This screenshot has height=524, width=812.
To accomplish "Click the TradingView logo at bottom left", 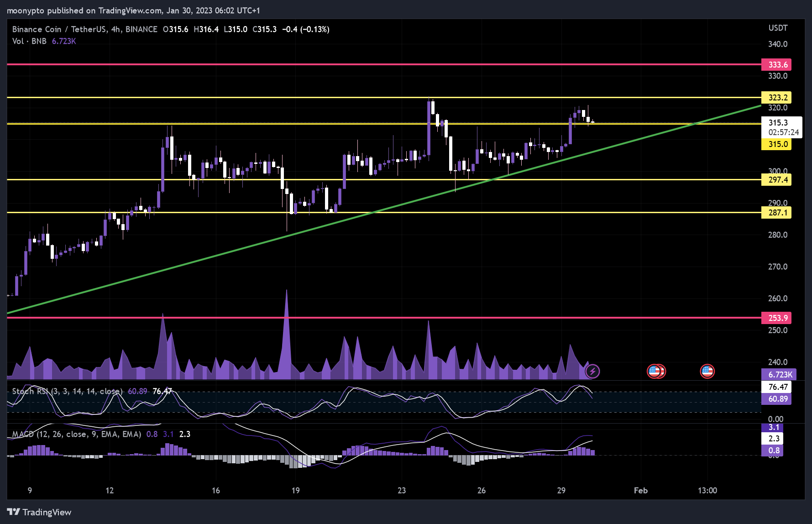I will (39, 512).
